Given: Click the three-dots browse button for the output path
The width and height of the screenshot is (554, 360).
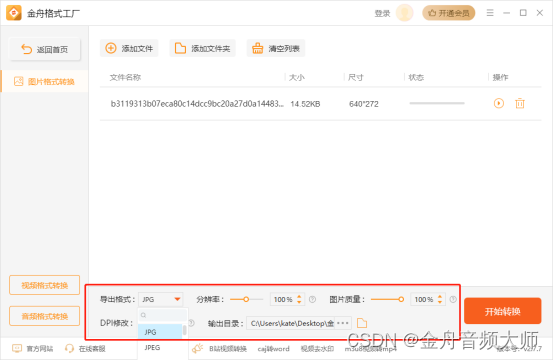Looking at the screenshot, I should [x=343, y=323].
